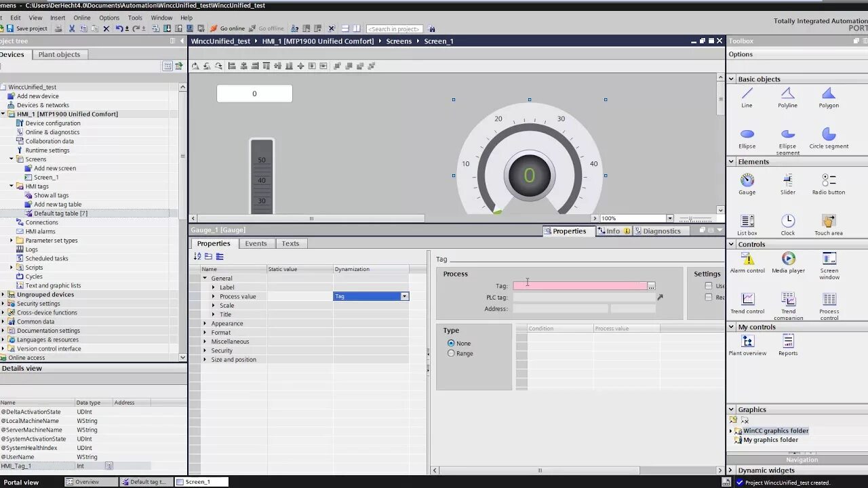Select the Gauge element in Toolbox
868x488 pixels.
point(747,184)
